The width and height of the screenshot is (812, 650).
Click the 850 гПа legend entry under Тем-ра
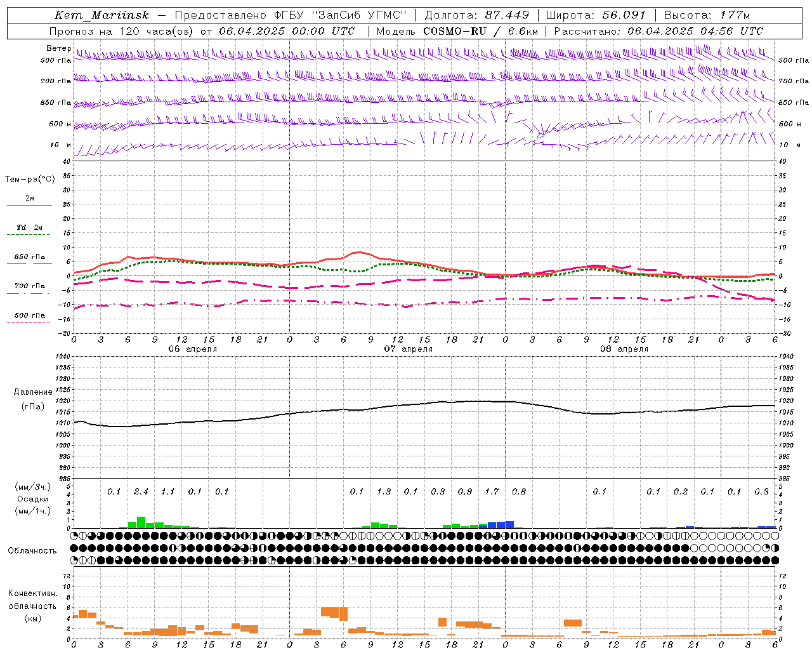pos(30,257)
